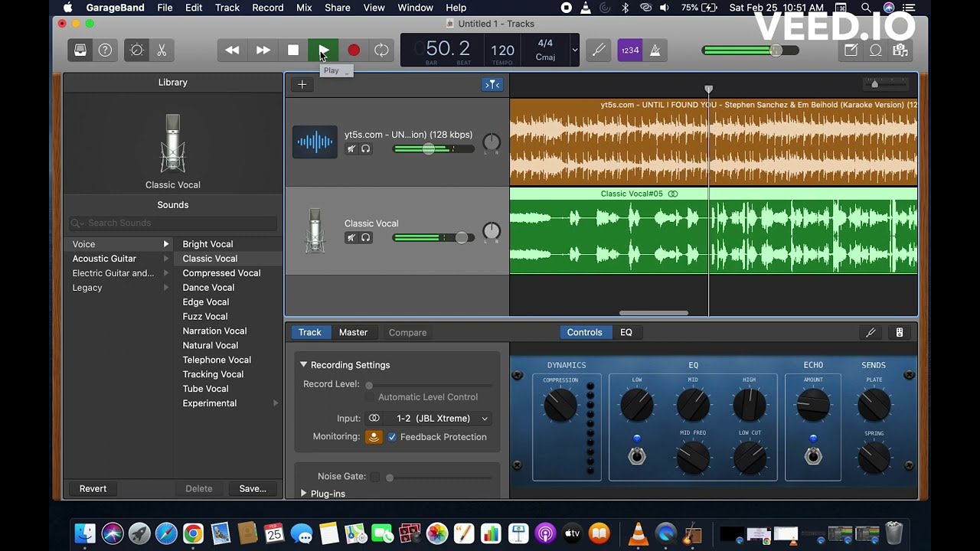The height and width of the screenshot is (551, 980).
Task: Uncheck Feedback Protection checkbox
Action: tap(392, 437)
